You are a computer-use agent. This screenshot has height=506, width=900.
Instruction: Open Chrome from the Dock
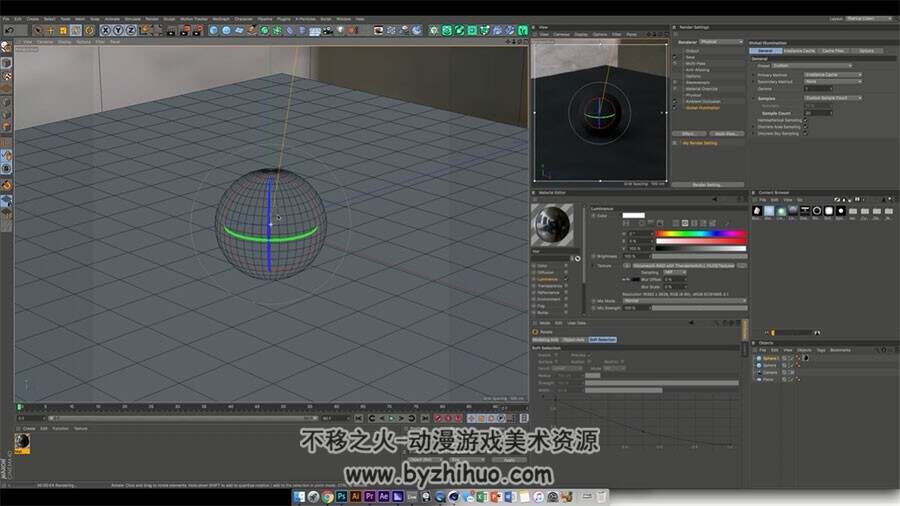pyautogui.click(x=328, y=497)
